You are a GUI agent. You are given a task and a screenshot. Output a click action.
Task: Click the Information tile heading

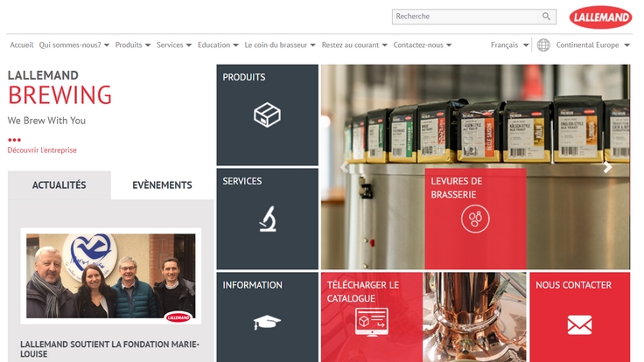pos(252,285)
